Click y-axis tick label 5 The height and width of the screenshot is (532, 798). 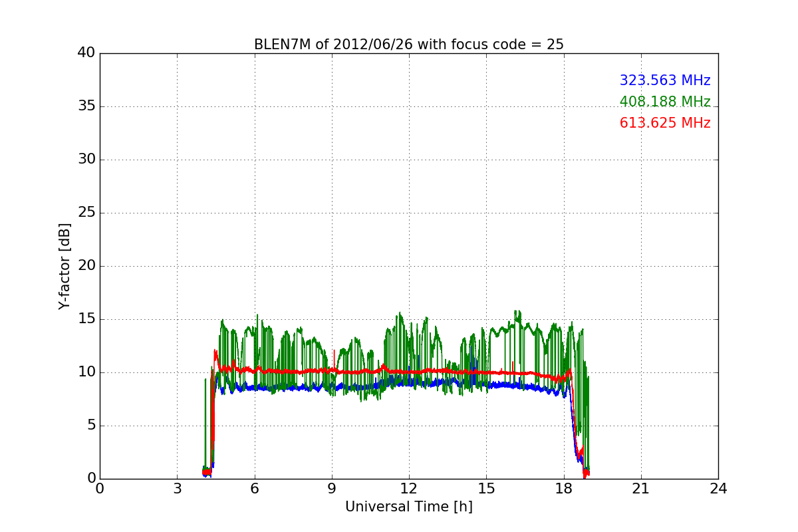pos(91,426)
